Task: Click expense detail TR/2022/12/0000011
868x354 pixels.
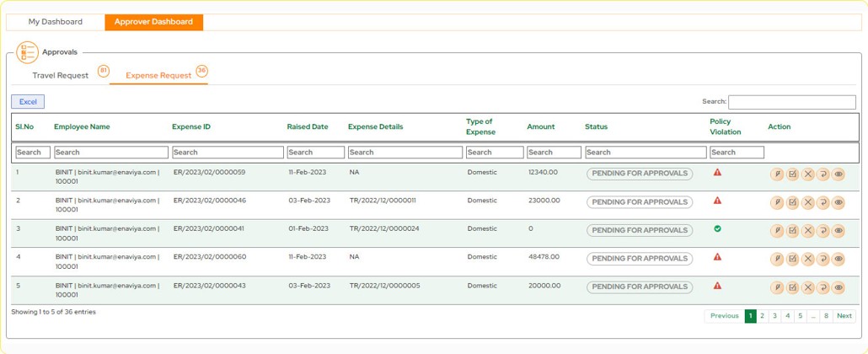Action: 383,201
